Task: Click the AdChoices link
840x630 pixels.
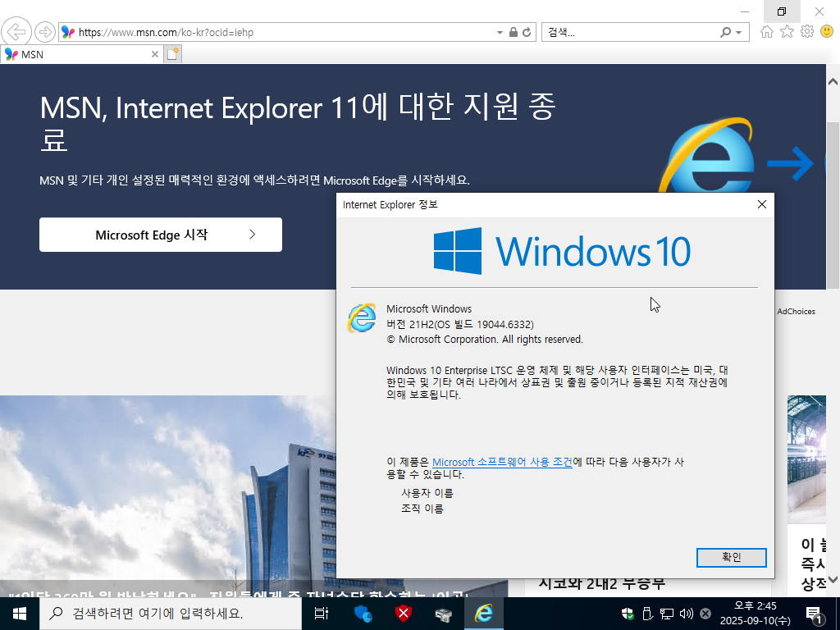Action: 796,311
